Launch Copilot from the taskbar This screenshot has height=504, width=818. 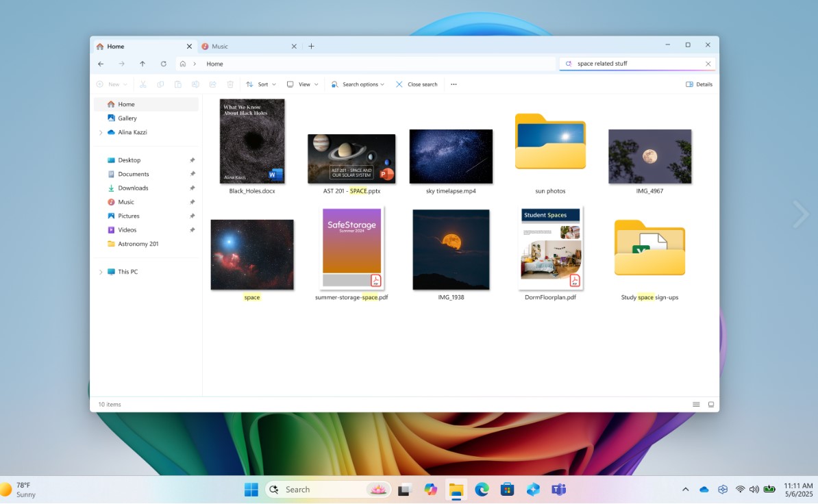click(430, 490)
